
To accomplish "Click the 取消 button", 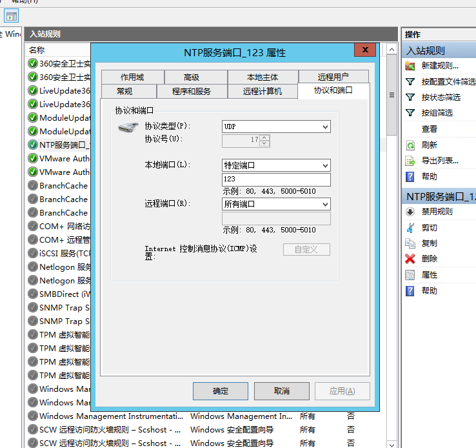I will 282,391.
